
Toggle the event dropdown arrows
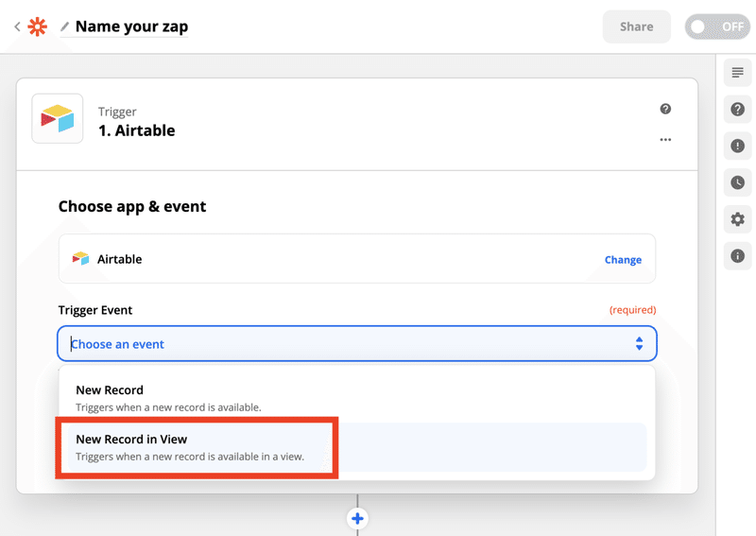click(x=639, y=343)
